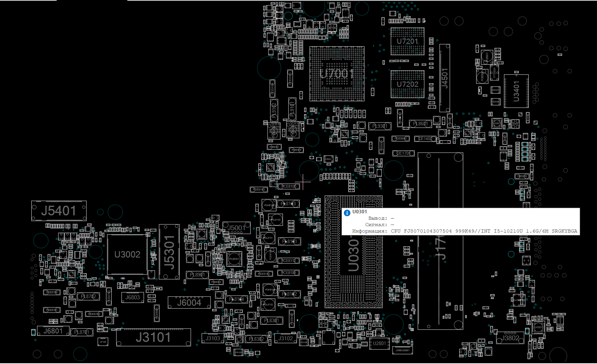
Task: Select the long J3101 connector
Action: [153, 337]
